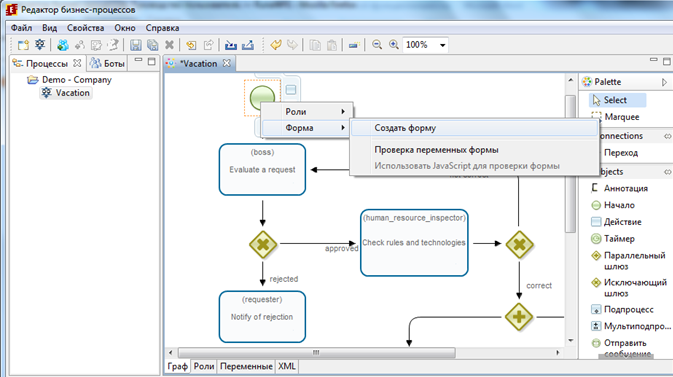Open the Роли submenu in context menu
The height and width of the screenshot is (377, 673).
pyautogui.click(x=307, y=112)
